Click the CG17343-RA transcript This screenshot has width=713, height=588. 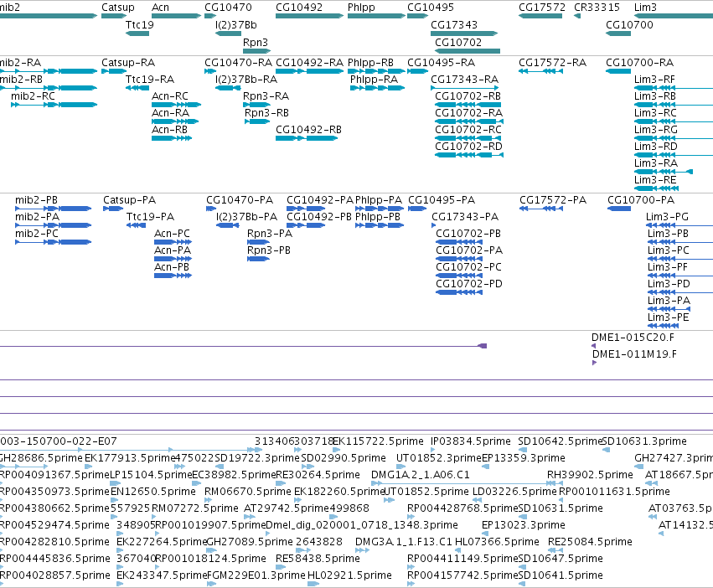click(x=464, y=88)
